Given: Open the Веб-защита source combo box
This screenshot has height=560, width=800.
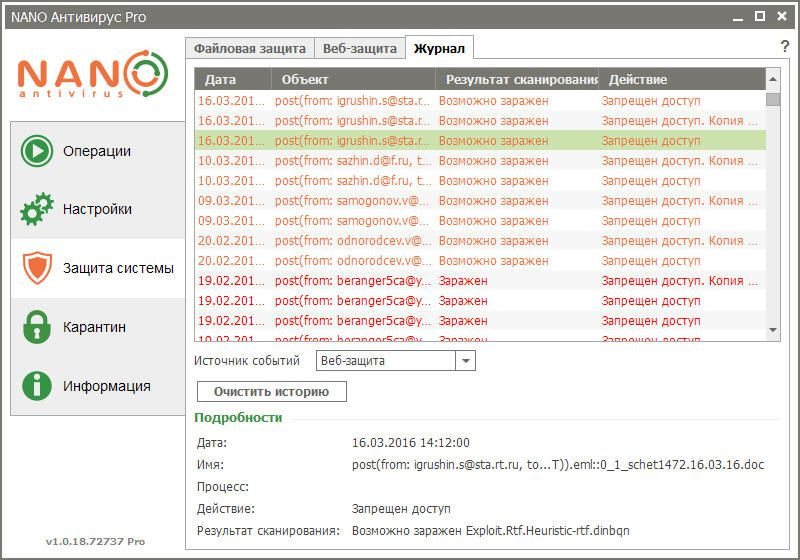Looking at the screenshot, I should (x=395, y=361).
